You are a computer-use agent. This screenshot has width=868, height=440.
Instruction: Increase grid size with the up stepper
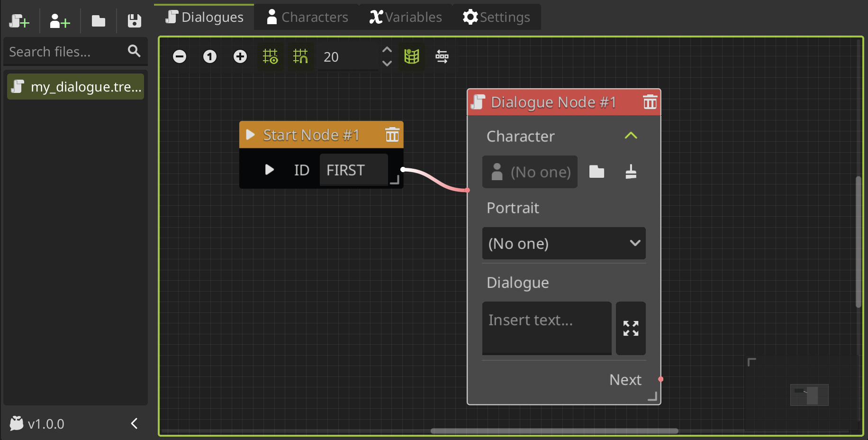(x=387, y=49)
